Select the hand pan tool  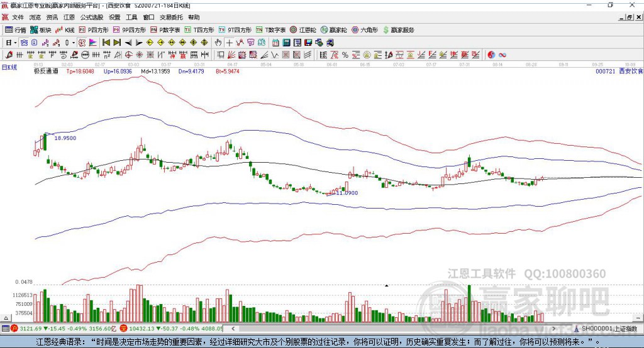[x=218, y=43]
